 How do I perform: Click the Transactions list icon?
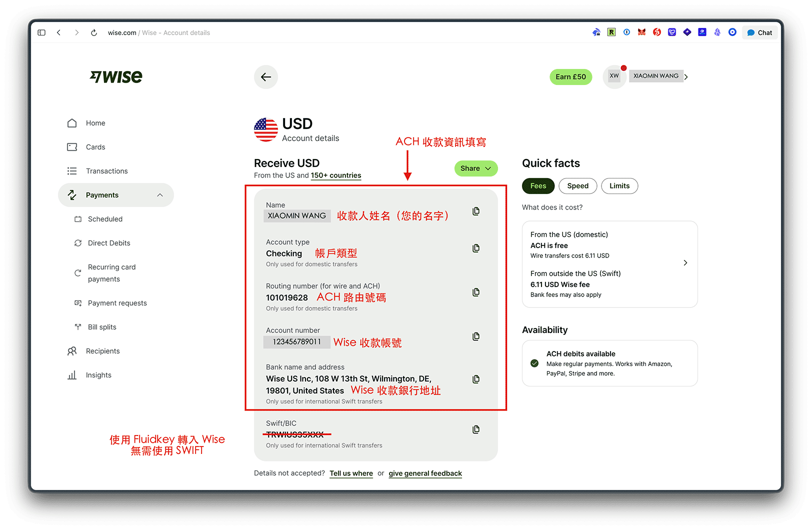[x=72, y=171]
